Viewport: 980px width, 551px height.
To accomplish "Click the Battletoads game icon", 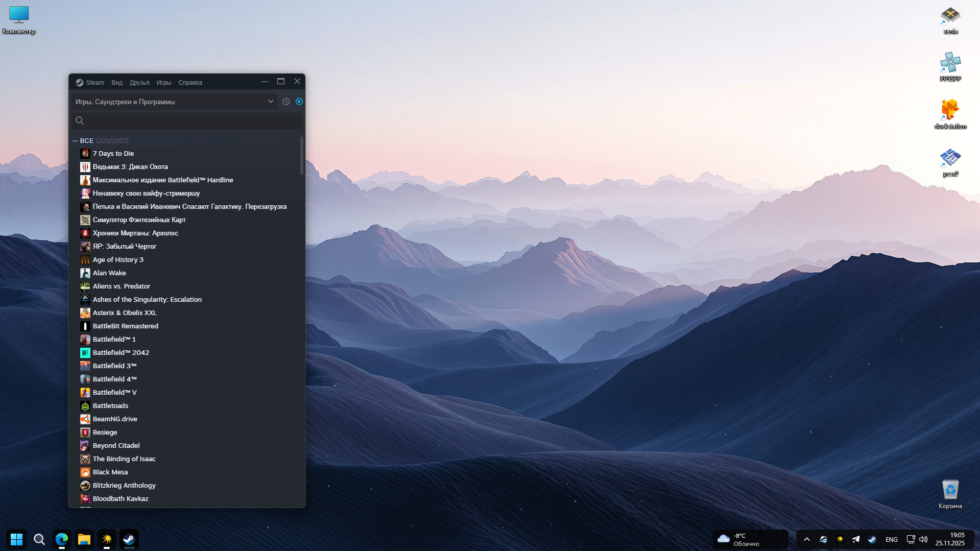I will pos(85,405).
